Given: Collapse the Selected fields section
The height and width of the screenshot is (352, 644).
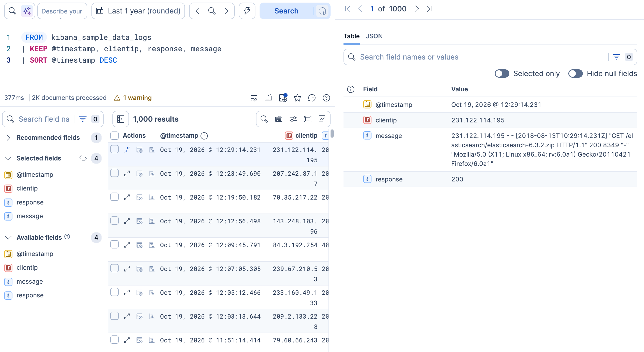Looking at the screenshot, I should coord(8,158).
